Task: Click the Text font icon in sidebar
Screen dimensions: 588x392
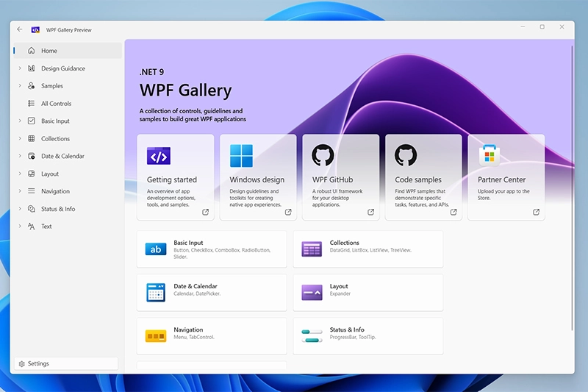Action: click(32, 227)
